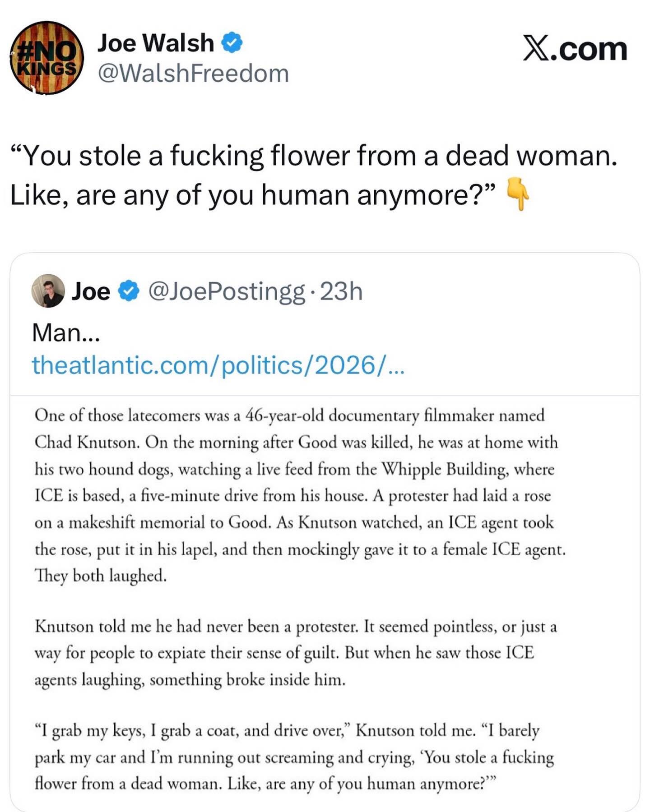Screen dimensions: 650x812
Task: Open the @JoePostingg handle
Action: pos(226,291)
